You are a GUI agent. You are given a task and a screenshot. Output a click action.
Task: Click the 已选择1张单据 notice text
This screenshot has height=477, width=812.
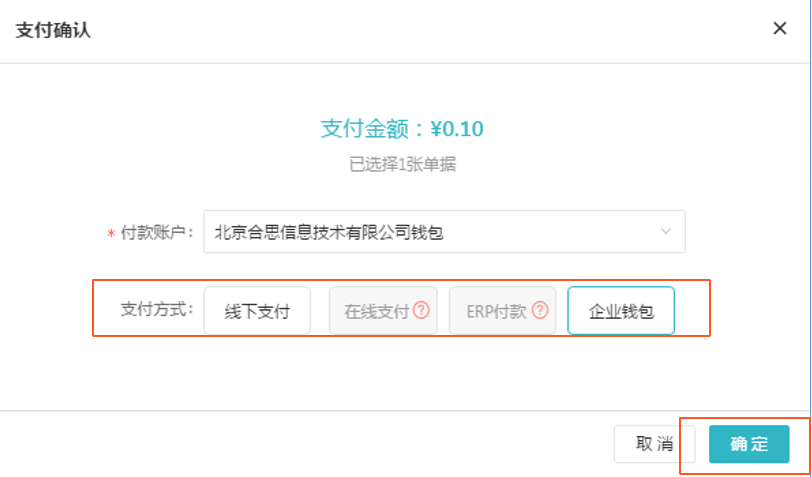(402, 165)
